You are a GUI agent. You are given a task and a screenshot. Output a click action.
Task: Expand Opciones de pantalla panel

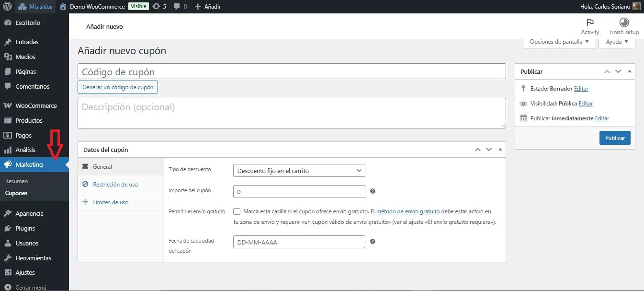pos(559,42)
